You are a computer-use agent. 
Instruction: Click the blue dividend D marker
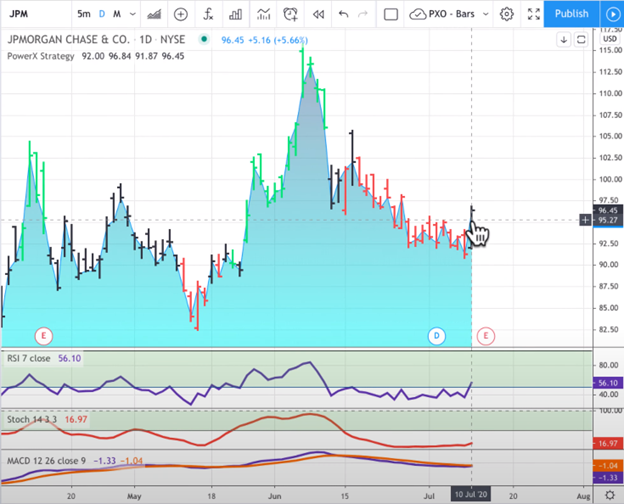[437, 335]
